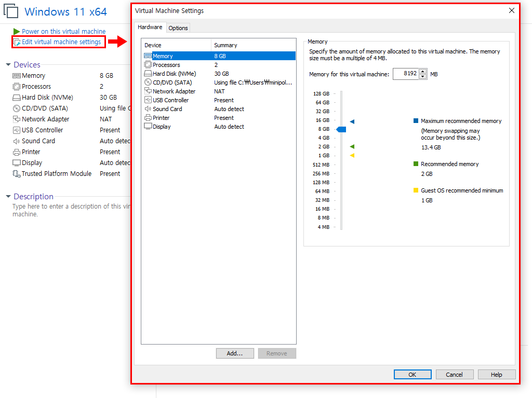Select CD/DVD (SATA) row in dialog

click(219, 83)
